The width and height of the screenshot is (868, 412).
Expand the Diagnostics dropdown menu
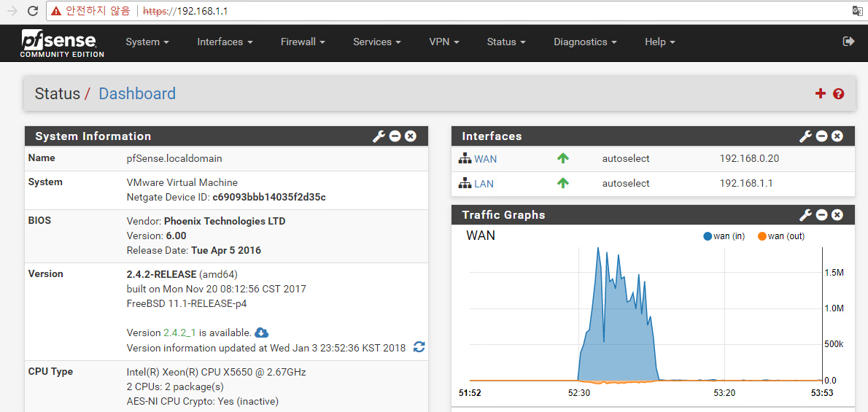[x=585, y=42]
